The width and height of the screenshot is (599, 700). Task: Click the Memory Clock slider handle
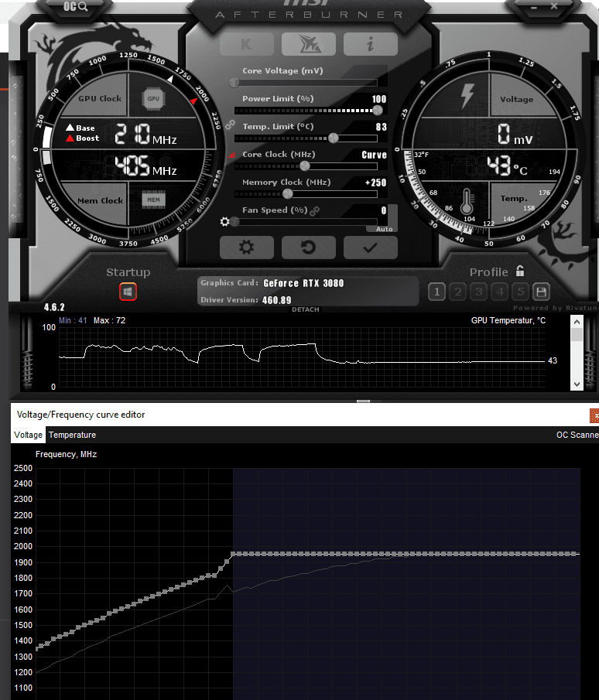click(288, 193)
